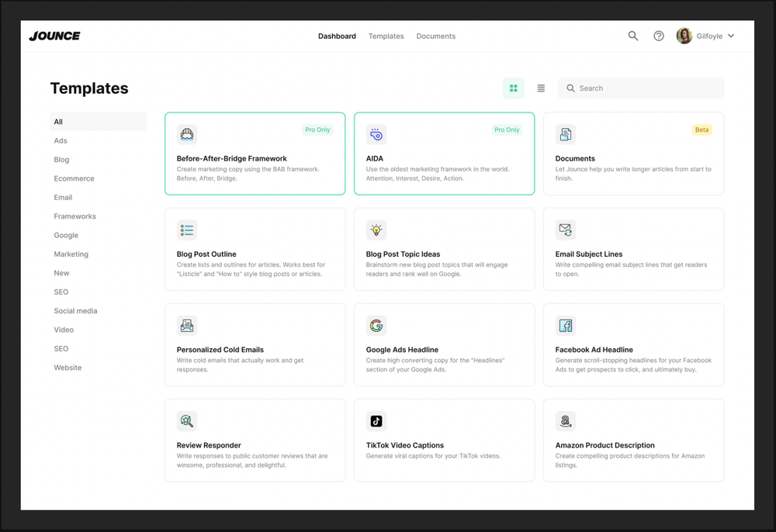Viewport: 776px width, 532px height.
Task: Click Gilfoyle's profile avatar
Action: [x=684, y=36]
